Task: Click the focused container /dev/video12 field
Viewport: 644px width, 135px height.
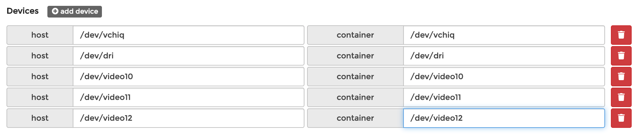Action: pos(504,118)
